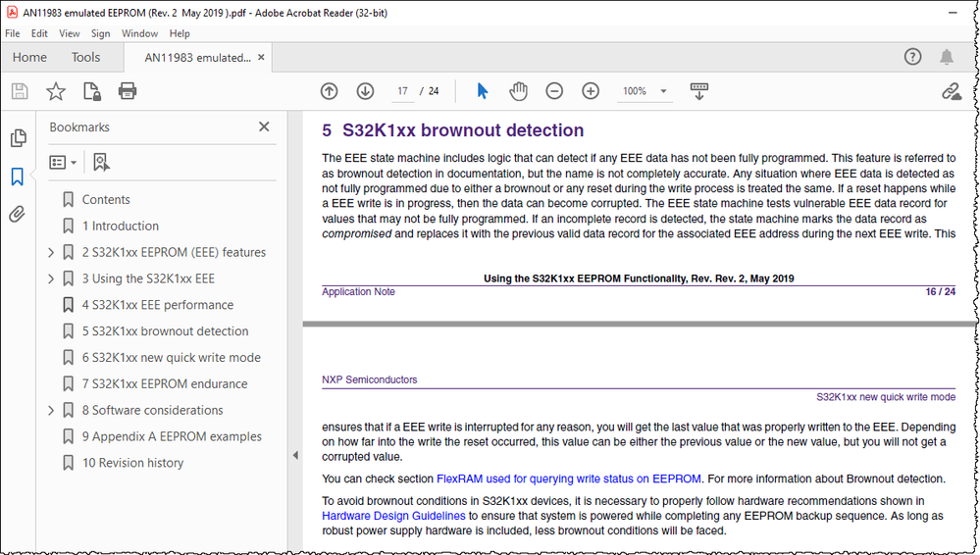Choose the selection arrow tool
The width and height of the screenshot is (980, 555).
[x=482, y=91]
